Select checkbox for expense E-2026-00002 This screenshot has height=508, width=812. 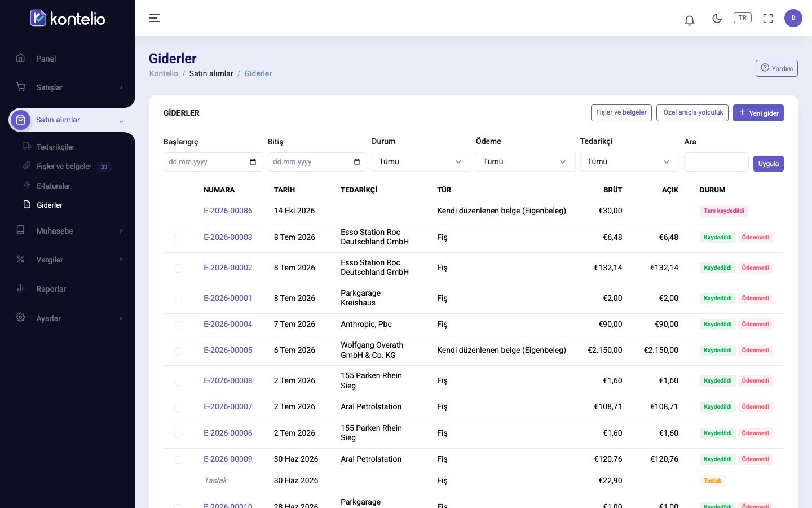[x=178, y=268]
